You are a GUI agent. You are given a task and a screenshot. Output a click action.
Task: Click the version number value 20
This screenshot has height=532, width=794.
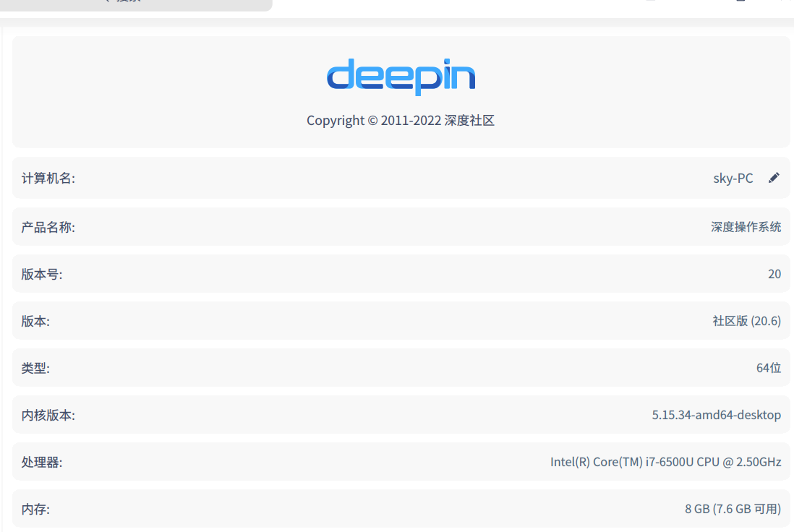tap(774, 274)
